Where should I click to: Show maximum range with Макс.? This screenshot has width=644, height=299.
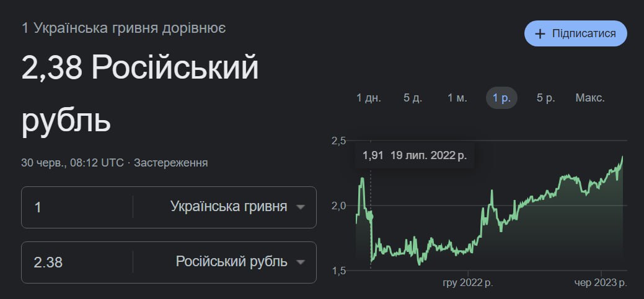click(590, 98)
